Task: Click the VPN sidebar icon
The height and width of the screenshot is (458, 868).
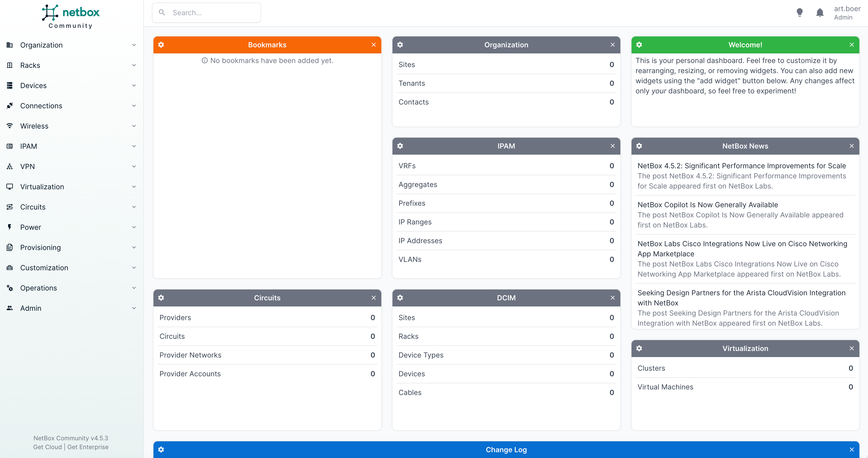Action: pyautogui.click(x=9, y=166)
